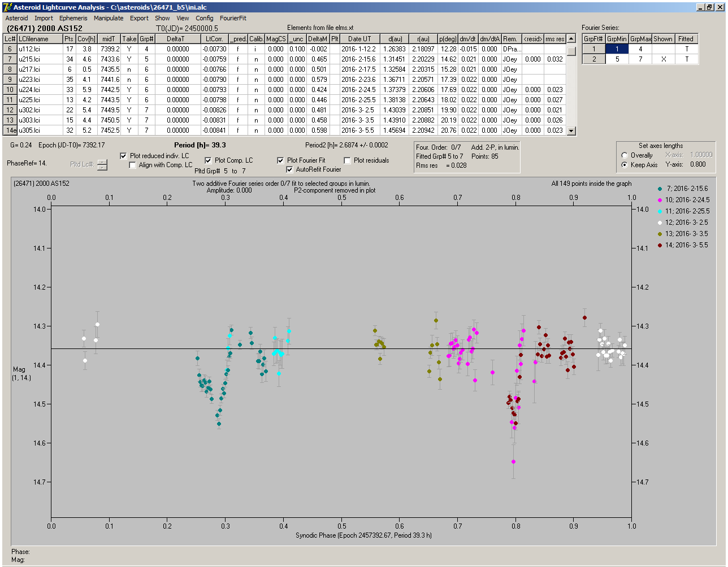Image resolution: width=728 pixels, height=567 pixels.
Task: Open the Import menu
Action: (44, 18)
